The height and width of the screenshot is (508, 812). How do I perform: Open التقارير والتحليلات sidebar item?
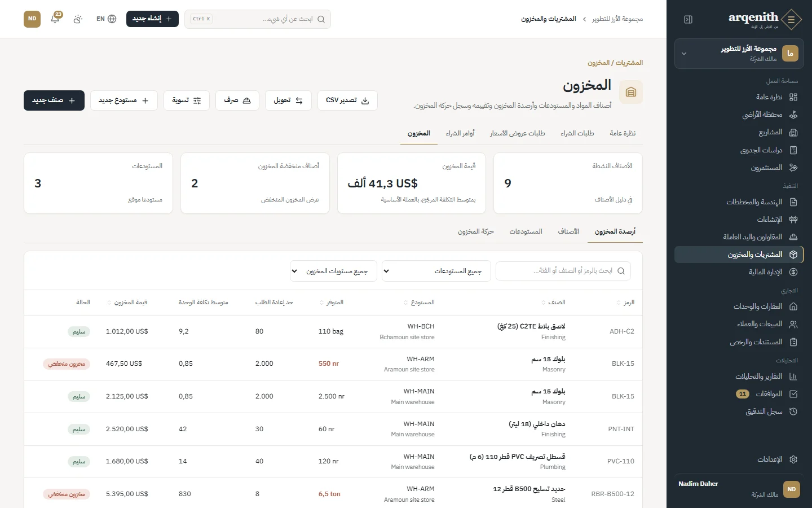pos(739,376)
